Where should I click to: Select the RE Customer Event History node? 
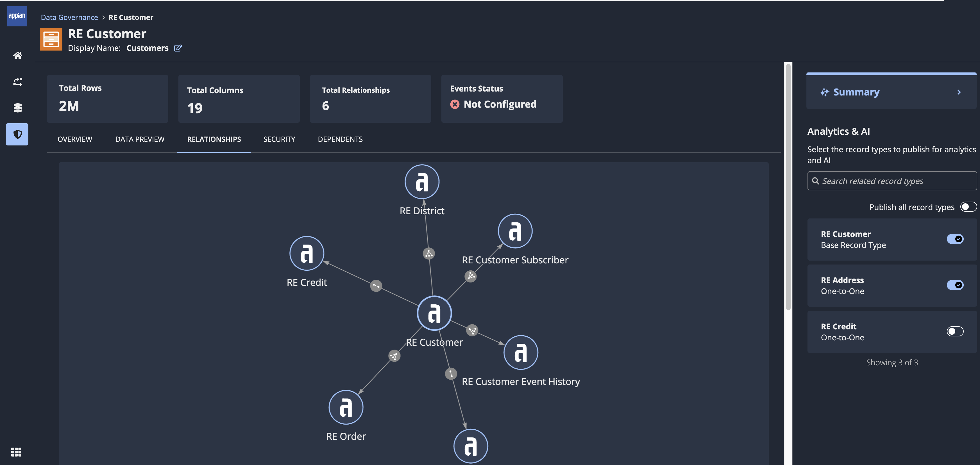click(521, 352)
